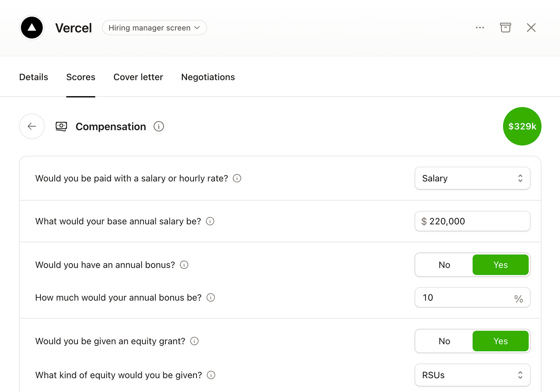Open the Salary pay type dropdown

click(x=472, y=178)
